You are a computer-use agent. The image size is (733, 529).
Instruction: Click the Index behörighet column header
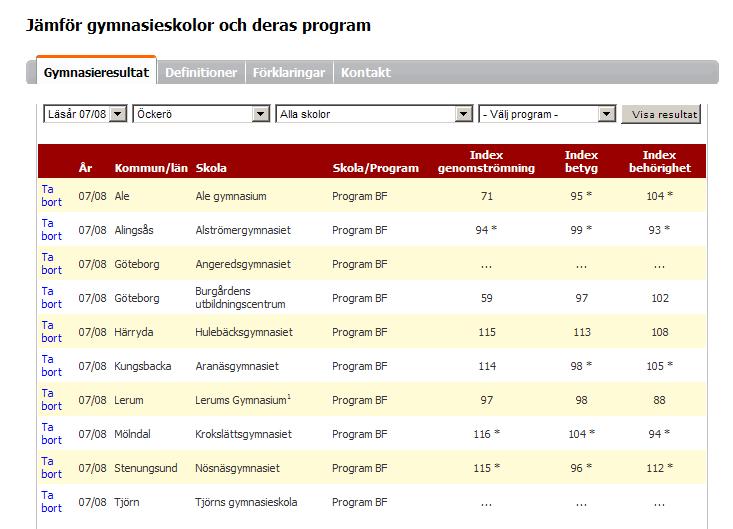660,161
